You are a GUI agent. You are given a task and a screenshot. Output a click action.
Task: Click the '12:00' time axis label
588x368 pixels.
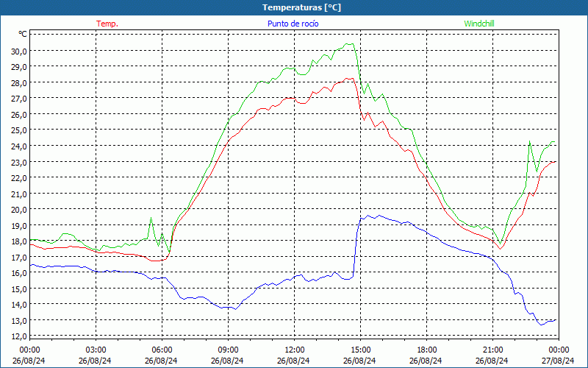[x=295, y=350]
